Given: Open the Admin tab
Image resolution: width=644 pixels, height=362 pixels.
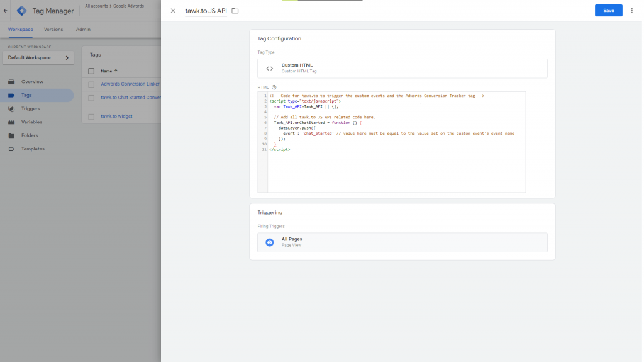Looking at the screenshot, I should click(x=83, y=29).
